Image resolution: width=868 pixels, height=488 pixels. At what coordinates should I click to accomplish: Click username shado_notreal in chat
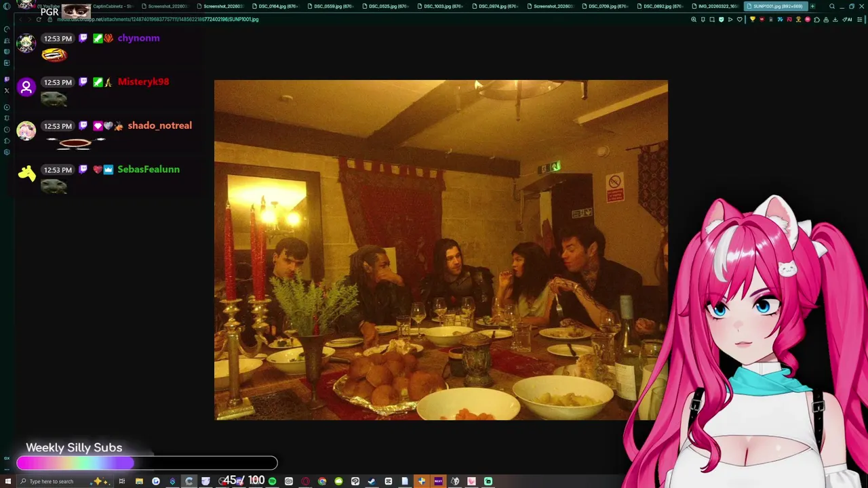(x=159, y=125)
